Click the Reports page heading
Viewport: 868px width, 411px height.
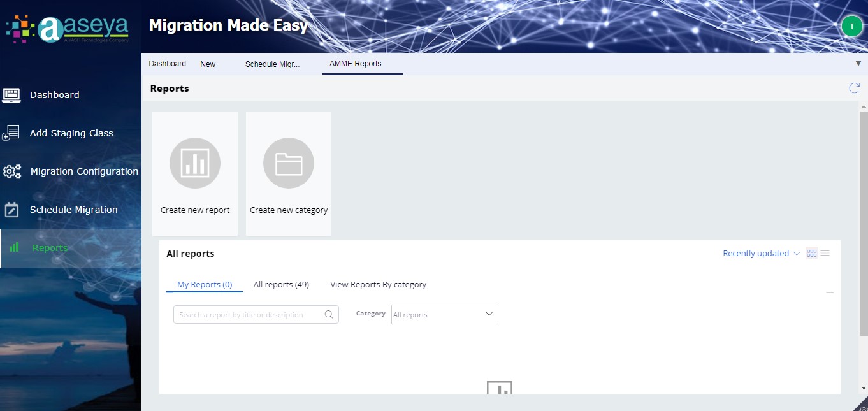pos(170,89)
